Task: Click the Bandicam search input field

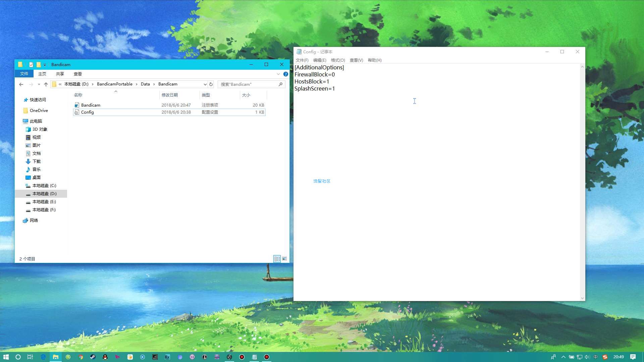Action: [x=248, y=84]
